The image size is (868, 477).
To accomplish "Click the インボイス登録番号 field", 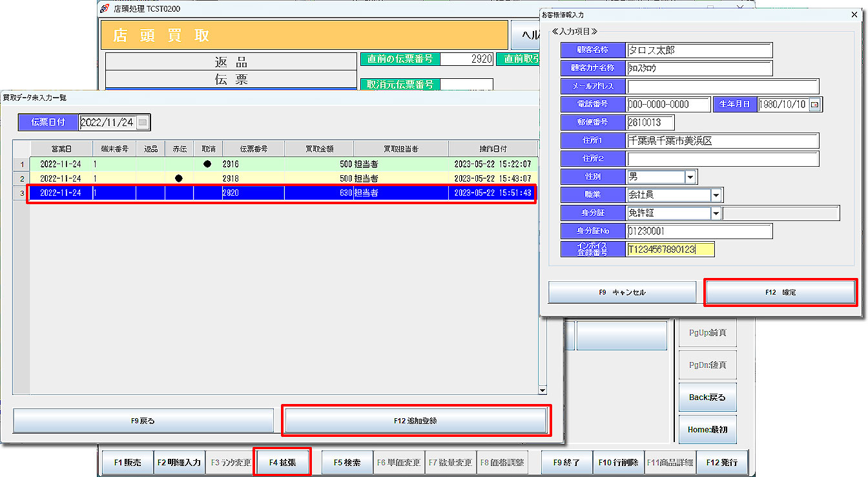I will [670, 249].
